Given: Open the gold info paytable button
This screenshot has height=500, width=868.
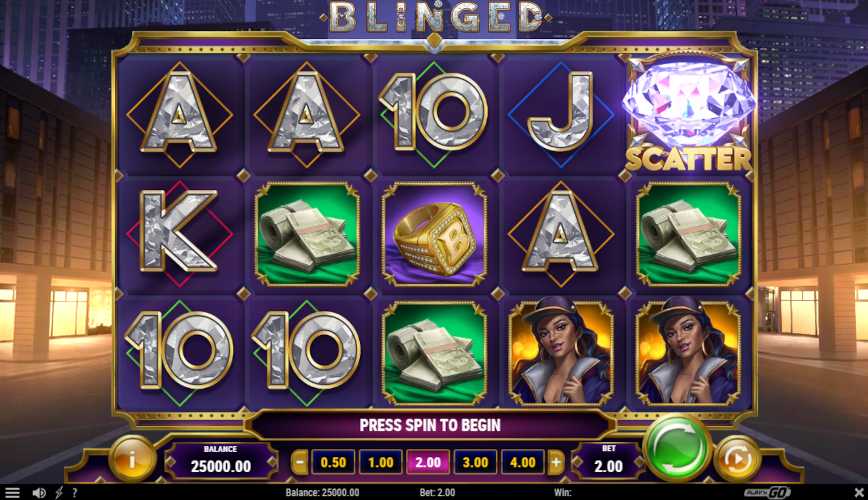Looking at the screenshot, I should 132,458.
